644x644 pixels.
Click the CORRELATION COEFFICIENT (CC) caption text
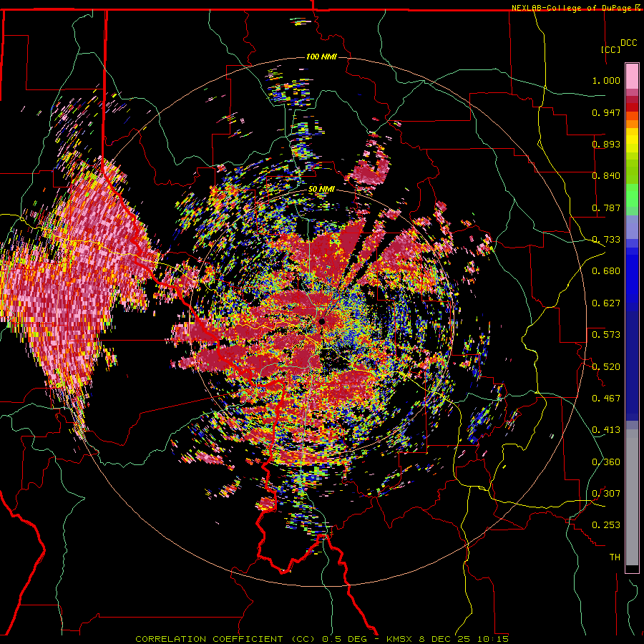coord(225,639)
